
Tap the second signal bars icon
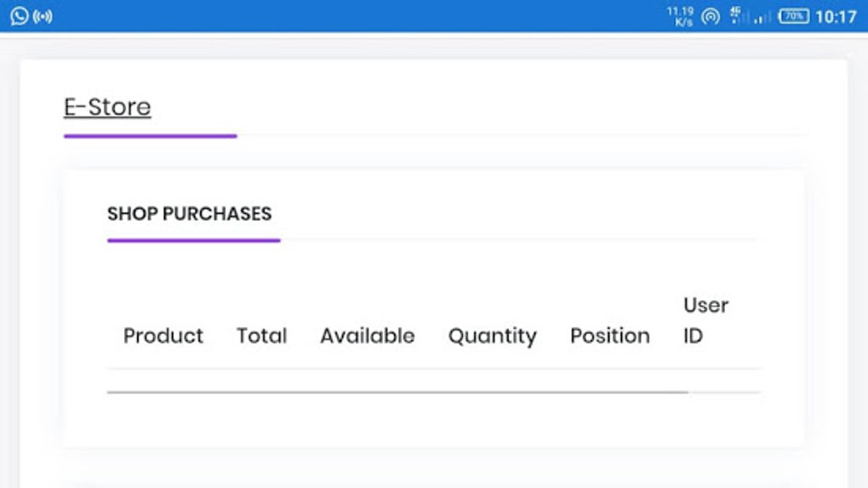point(762,18)
